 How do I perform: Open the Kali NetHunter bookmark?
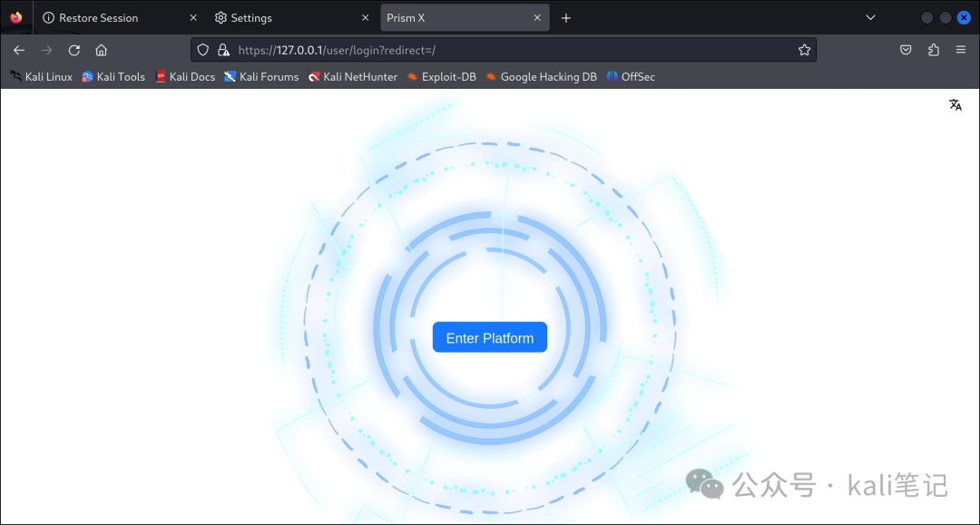pos(352,77)
